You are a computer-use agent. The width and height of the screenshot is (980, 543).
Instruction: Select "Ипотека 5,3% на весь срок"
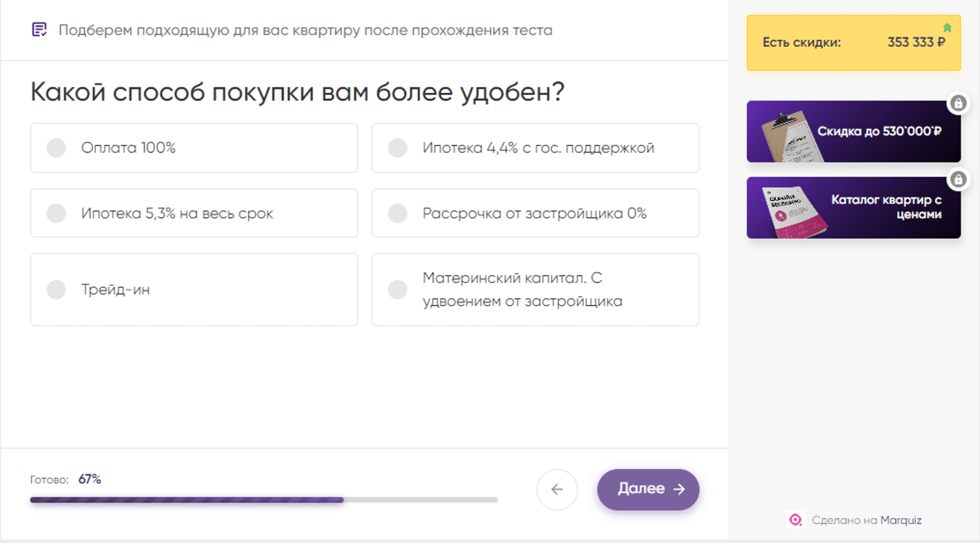pyautogui.click(x=194, y=213)
